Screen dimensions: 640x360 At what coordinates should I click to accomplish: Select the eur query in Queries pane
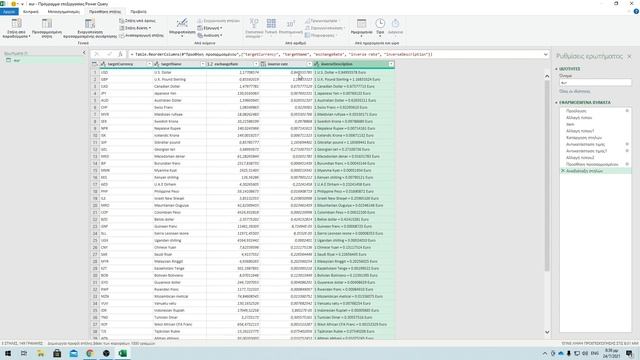[x=43, y=60]
